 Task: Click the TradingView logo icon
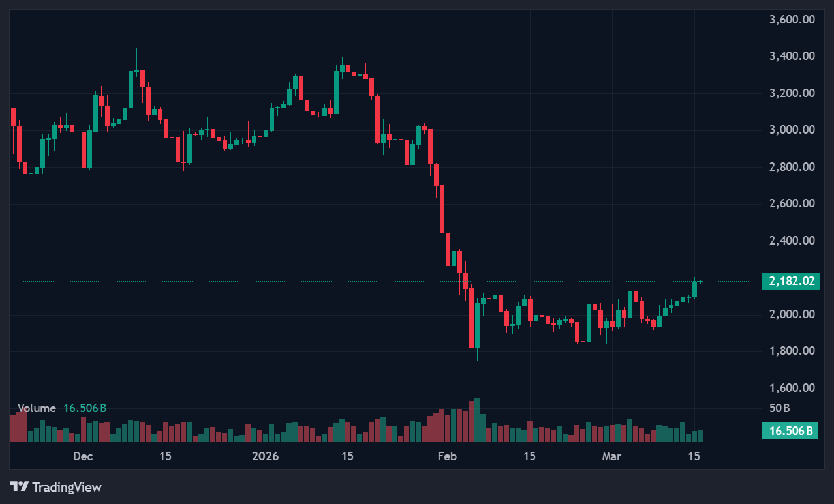[19, 486]
